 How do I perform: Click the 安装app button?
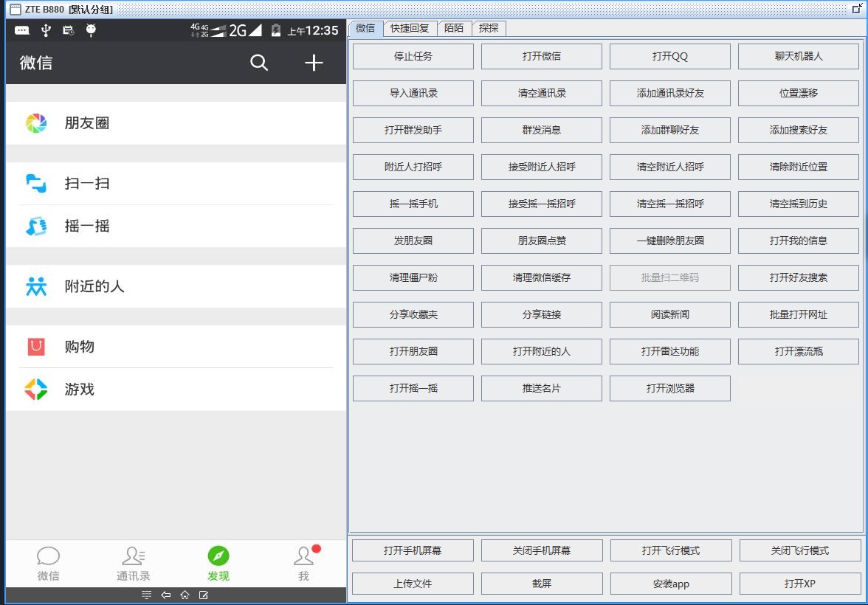click(671, 584)
